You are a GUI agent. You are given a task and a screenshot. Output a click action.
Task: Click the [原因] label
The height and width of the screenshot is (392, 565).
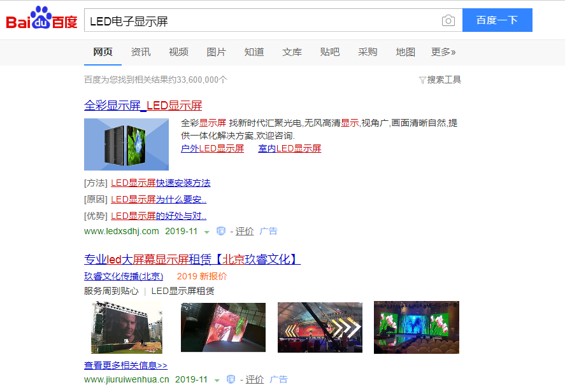point(96,199)
